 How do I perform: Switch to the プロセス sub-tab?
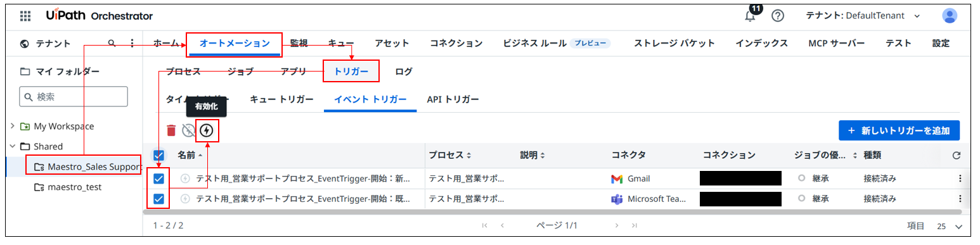183,72
